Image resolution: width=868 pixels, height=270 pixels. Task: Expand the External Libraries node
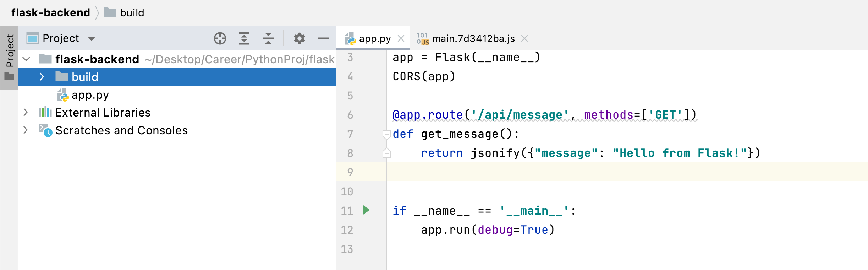(x=26, y=112)
